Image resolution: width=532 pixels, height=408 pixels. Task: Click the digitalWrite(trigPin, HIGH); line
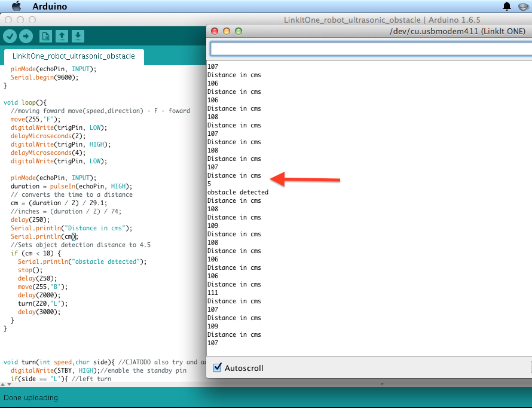pos(61,144)
